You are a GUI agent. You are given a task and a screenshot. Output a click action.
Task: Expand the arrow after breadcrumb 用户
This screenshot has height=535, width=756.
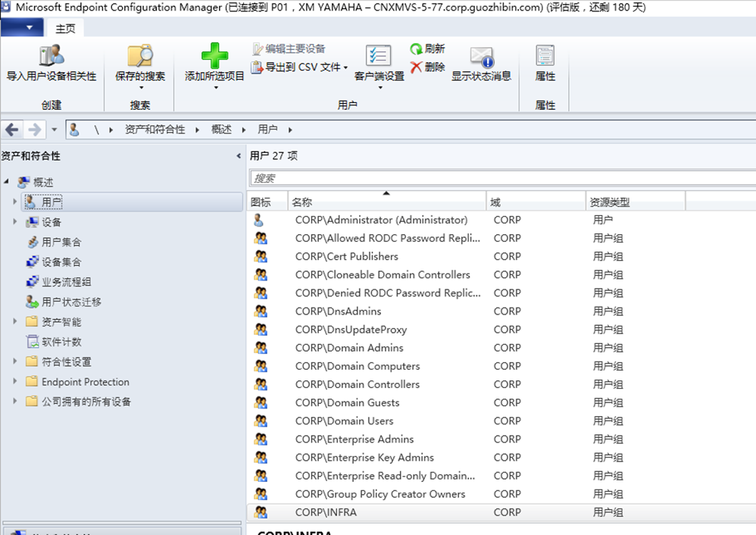tap(290, 130)
